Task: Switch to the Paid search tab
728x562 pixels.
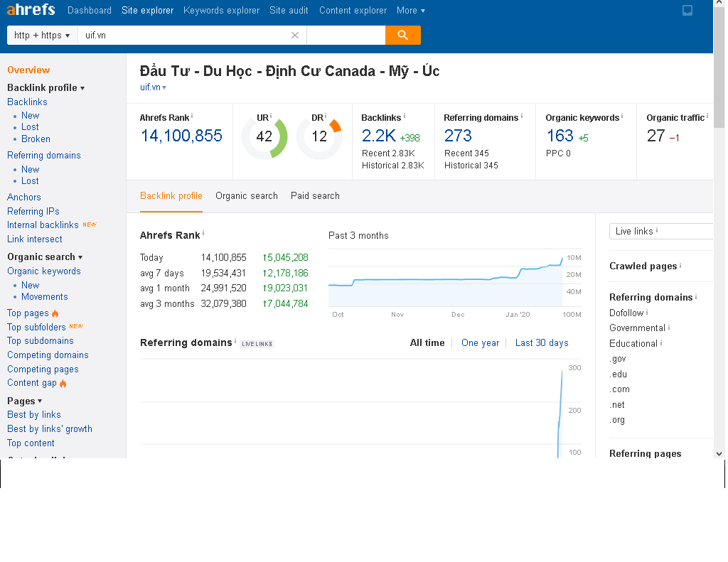Action: click(315, 195)
